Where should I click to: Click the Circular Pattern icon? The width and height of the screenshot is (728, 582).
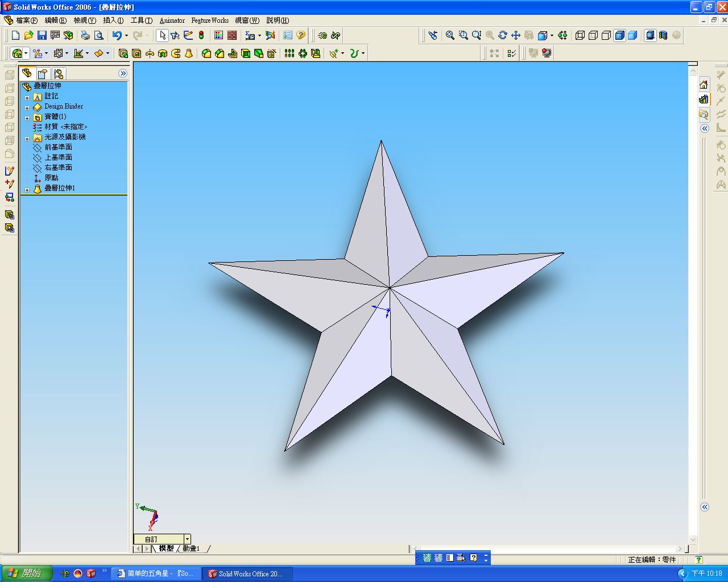(303, 53)
